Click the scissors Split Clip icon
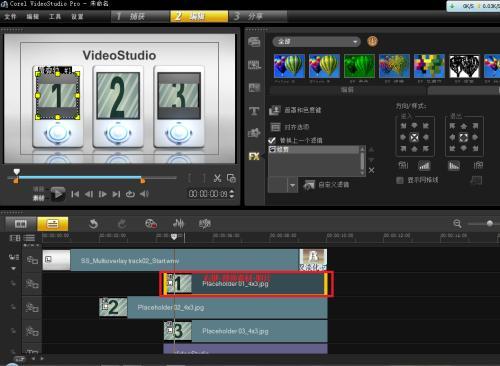This screenshot has width=500, height=366. pos(217,178)
